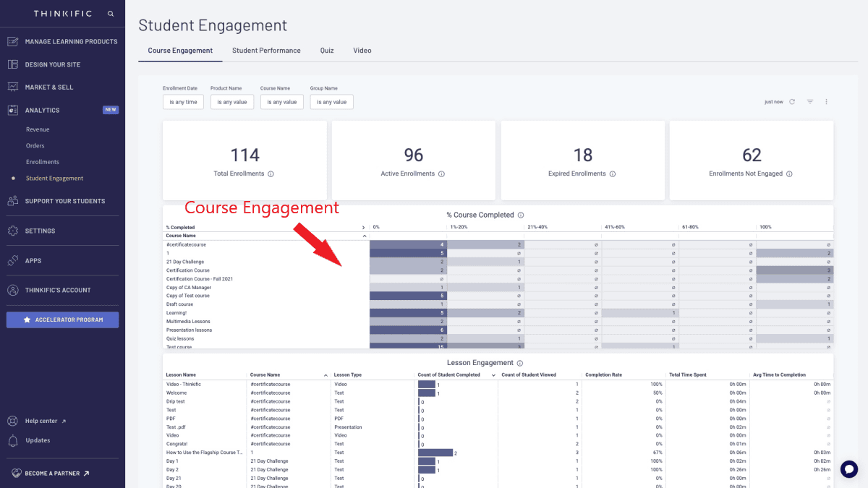868x488 pixels.
Task: Click the 'Drip test' lesson name
Action: pyautogui.click(x=176, y=401)
